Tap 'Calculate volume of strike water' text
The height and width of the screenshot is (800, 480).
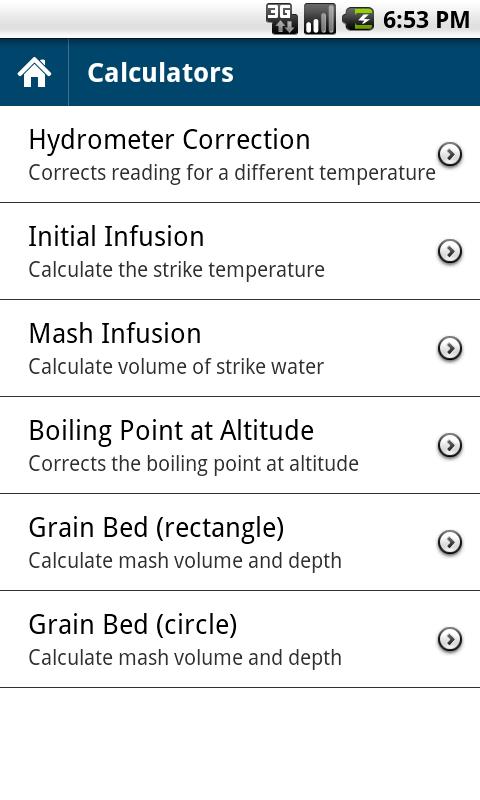pyautogui.click(x=176, y=367)
